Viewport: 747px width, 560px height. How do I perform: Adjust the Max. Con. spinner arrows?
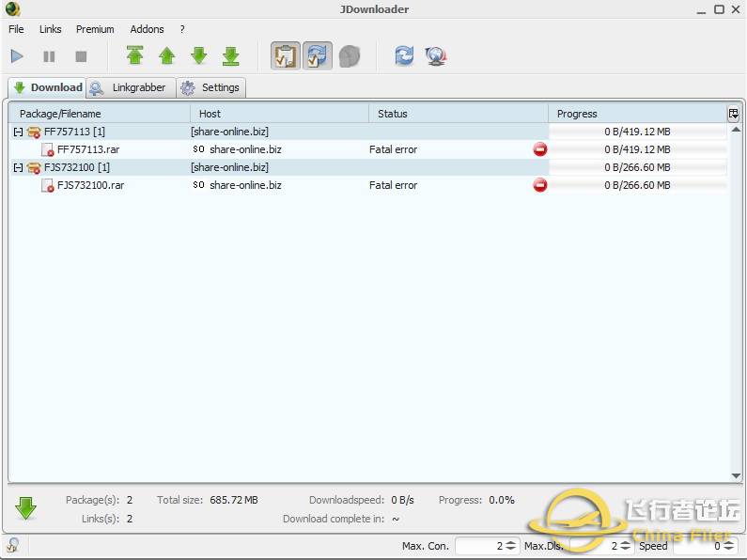click(510, 546)
